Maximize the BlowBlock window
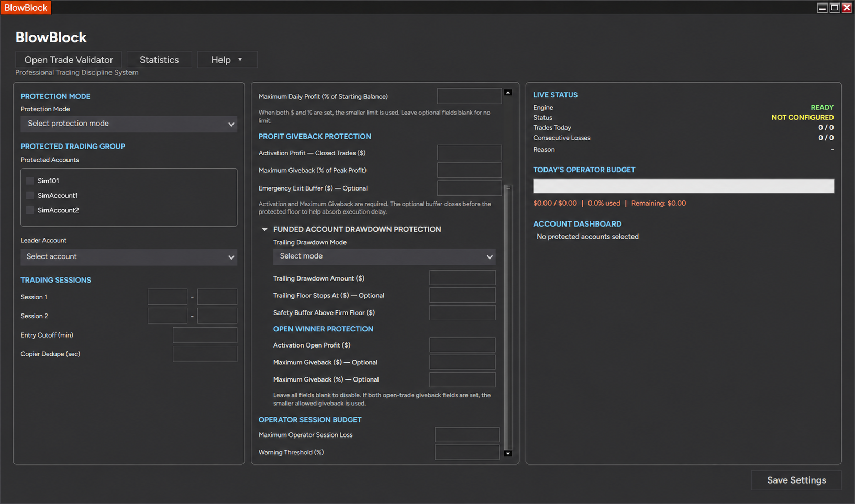The width and height of the screenshot is (855, 504). (835, 7)
